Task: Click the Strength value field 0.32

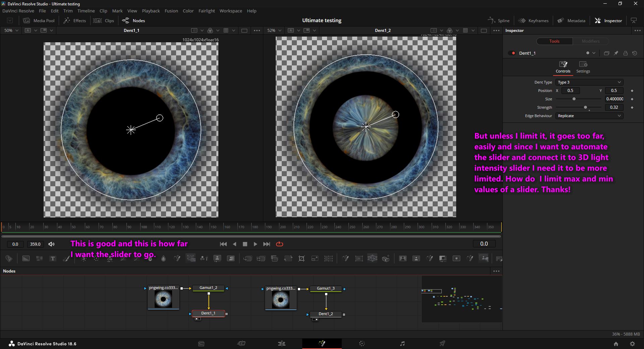Action: [x=614, y=107]
